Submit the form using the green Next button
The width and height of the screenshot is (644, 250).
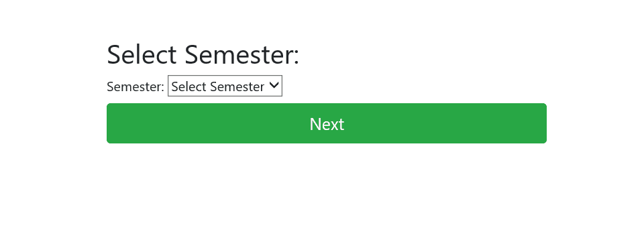pos(327,123)
